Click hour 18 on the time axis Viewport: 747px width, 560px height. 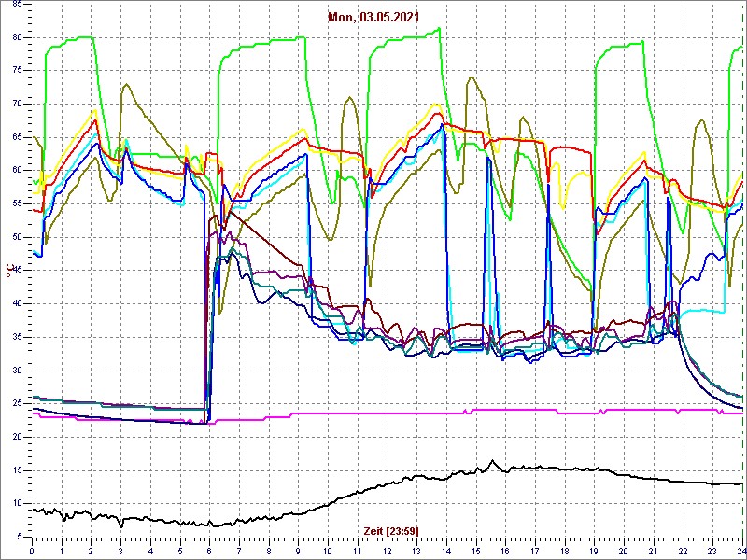point(565,551)
